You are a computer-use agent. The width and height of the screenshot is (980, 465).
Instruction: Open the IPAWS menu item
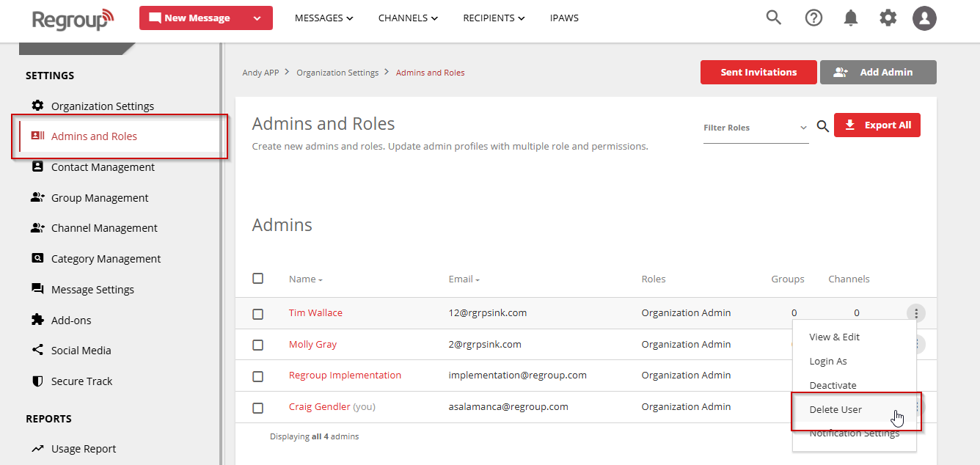coord(564,18)
